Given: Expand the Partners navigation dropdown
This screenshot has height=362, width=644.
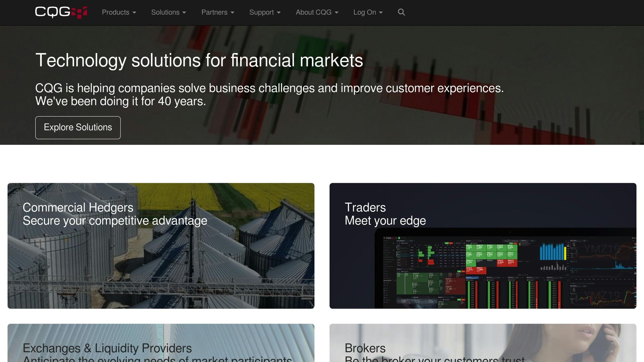Looking at the screenshot, I should tap(218, 12).
